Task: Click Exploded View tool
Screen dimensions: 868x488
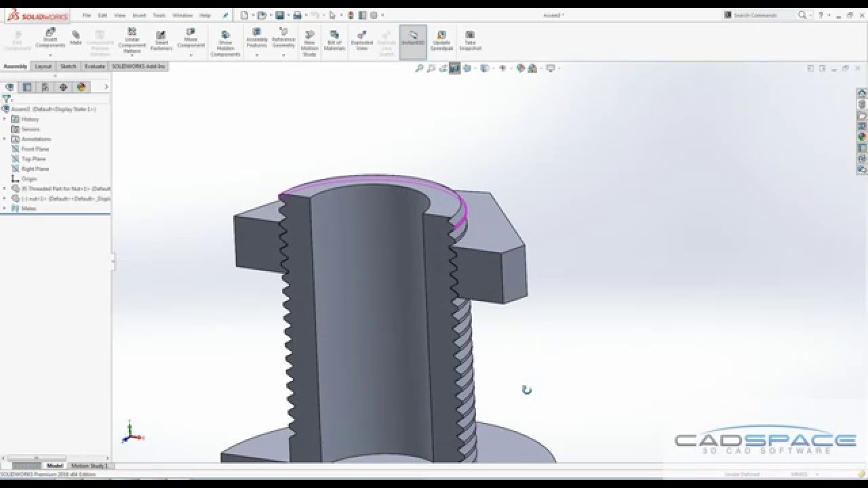Action: pos(361,40)
